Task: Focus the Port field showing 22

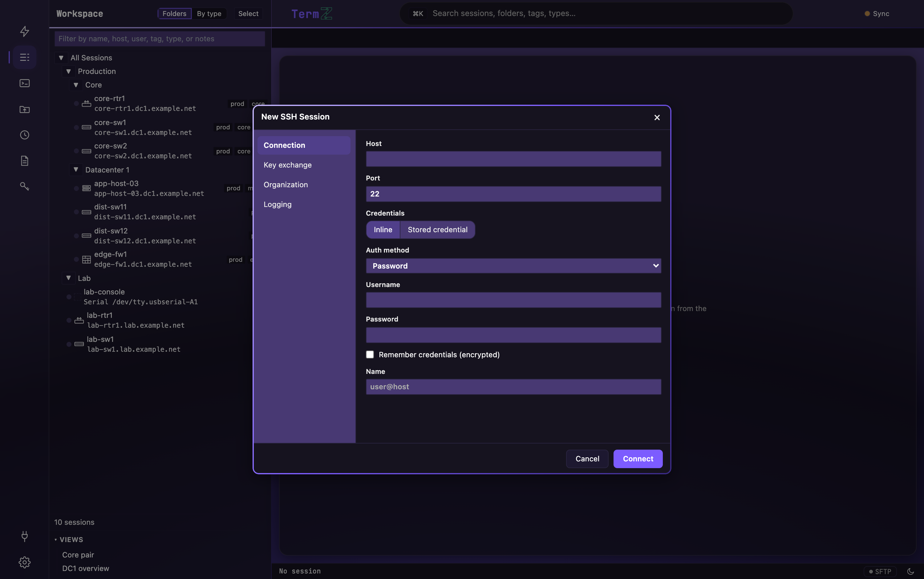Action: click(513, 194)
